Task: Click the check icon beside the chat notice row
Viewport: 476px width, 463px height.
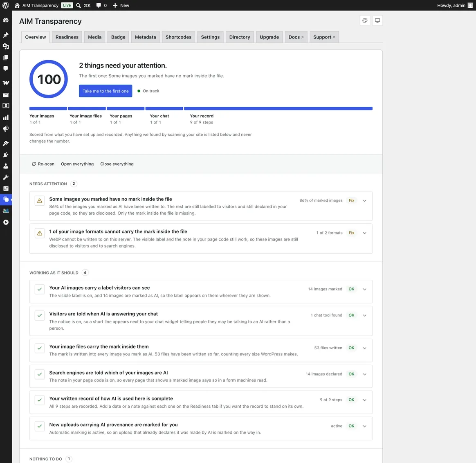Action: (x=40, y=315)
